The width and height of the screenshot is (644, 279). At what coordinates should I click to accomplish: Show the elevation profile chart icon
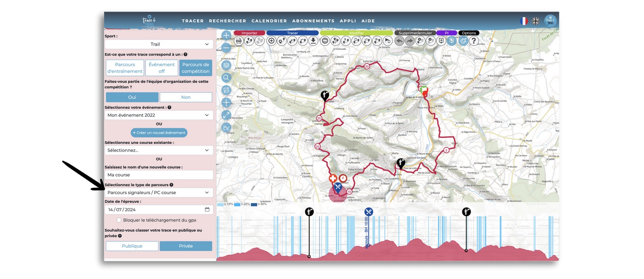226,128
